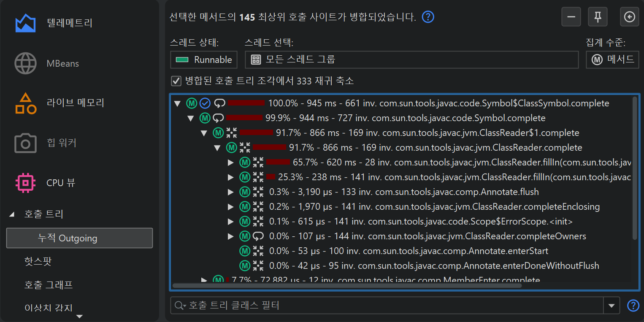Screen dimensions: 644x322
Task: Open the method aggregation level dropdown
Action: 612,60
